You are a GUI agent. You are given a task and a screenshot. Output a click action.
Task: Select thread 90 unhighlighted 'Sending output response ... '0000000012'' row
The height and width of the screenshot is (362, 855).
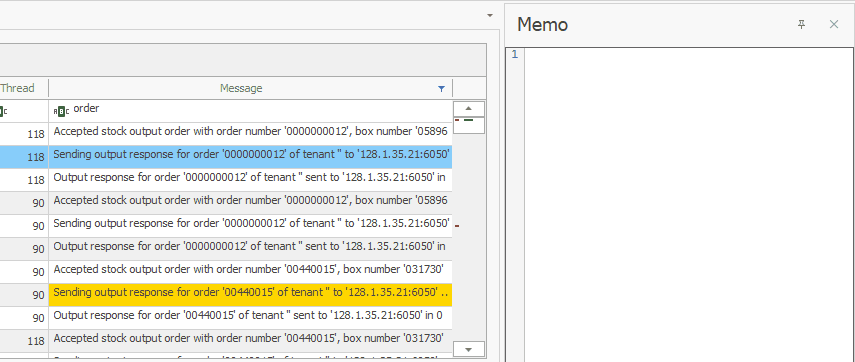point(250,225)
